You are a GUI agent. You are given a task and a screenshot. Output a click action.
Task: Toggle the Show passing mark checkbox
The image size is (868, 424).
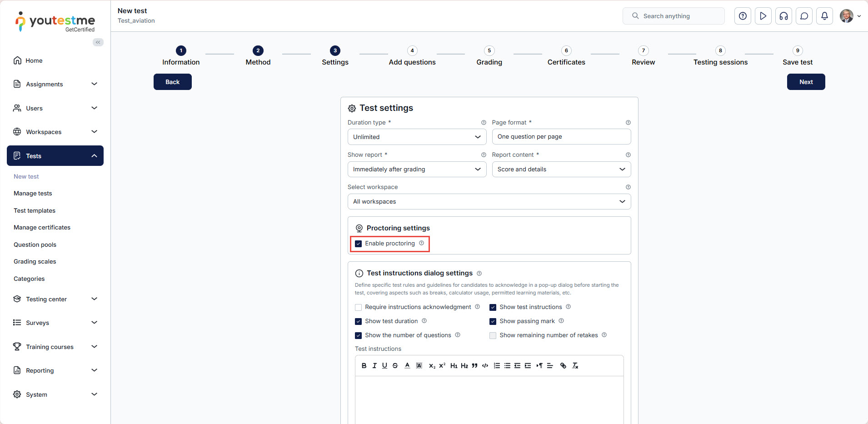tap(493, 321)
